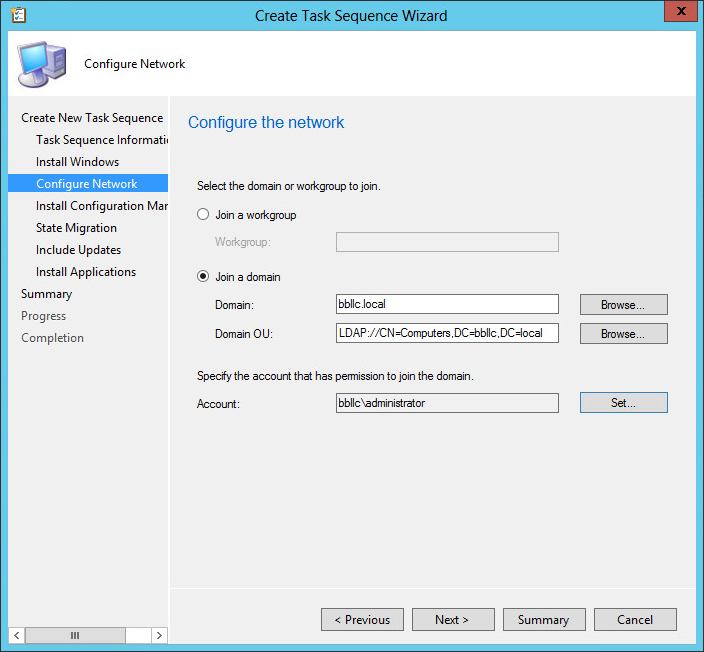The width and height of the screenshot is (704, 652).
Task: Click into the Domain field showing bbllc.local
Action: [x=447, y=304]
